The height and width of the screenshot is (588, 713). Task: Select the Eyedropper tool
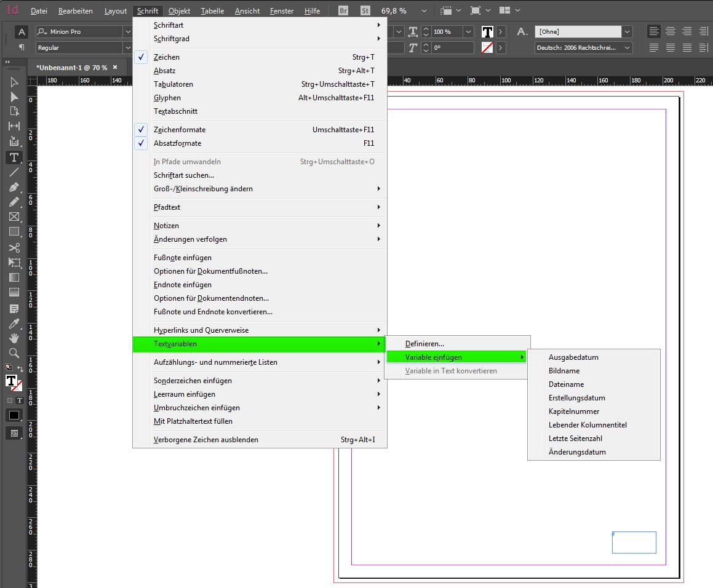14,324
